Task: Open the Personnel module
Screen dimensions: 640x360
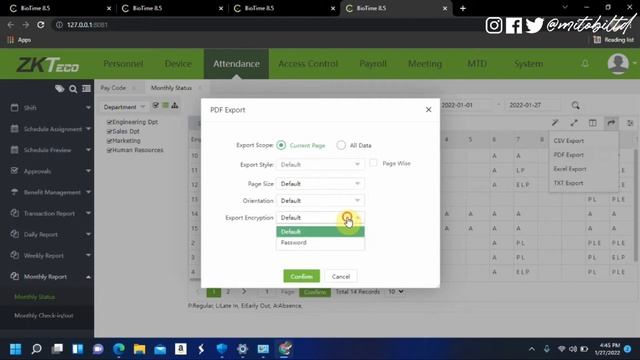Action: 123,64
